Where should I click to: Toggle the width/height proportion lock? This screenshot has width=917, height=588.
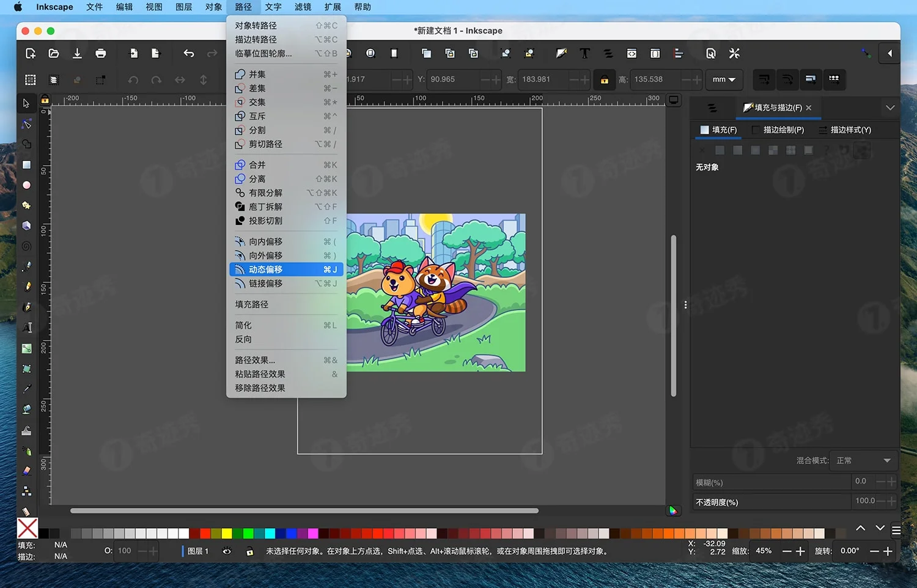(x=604, y=79)
